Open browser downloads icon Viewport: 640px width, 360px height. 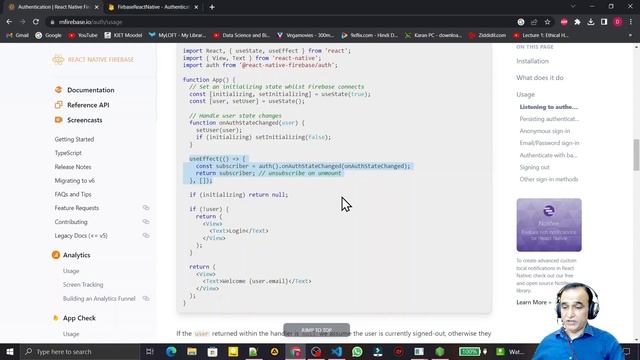point(591,22)
